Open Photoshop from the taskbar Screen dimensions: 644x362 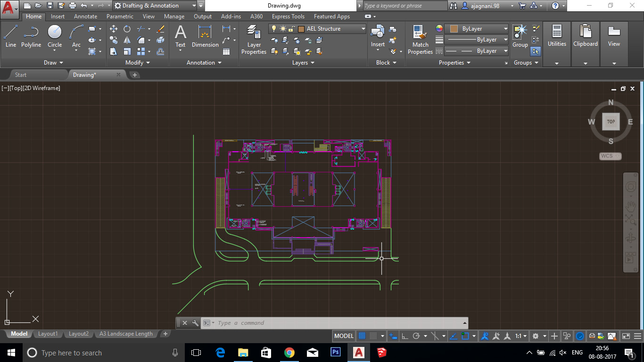[x=335, y=352]
